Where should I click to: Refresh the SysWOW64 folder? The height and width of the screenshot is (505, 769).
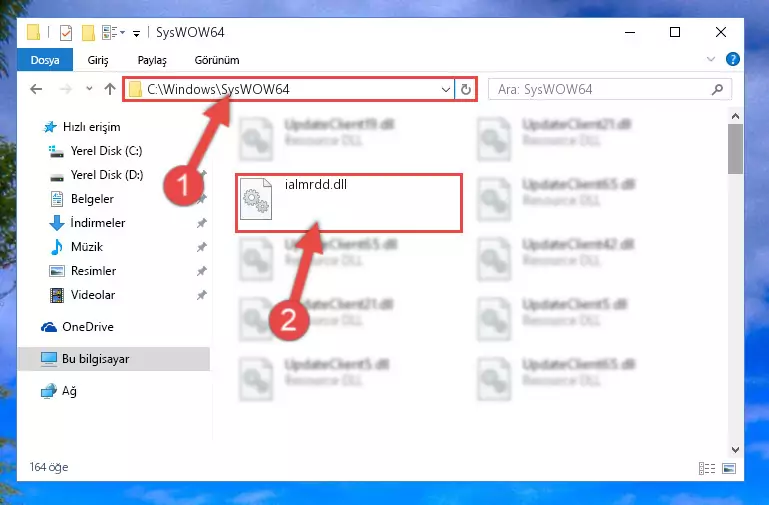(465, 89)
